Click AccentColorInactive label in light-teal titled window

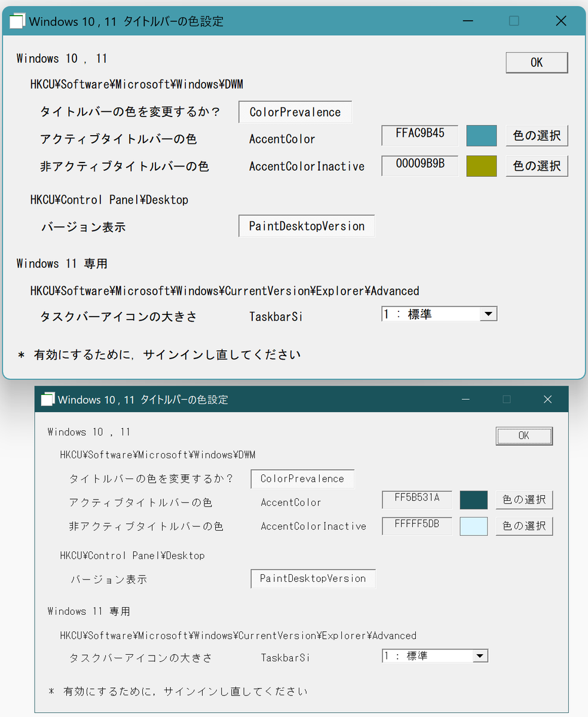pyautogui.click(x=307, y=166)
